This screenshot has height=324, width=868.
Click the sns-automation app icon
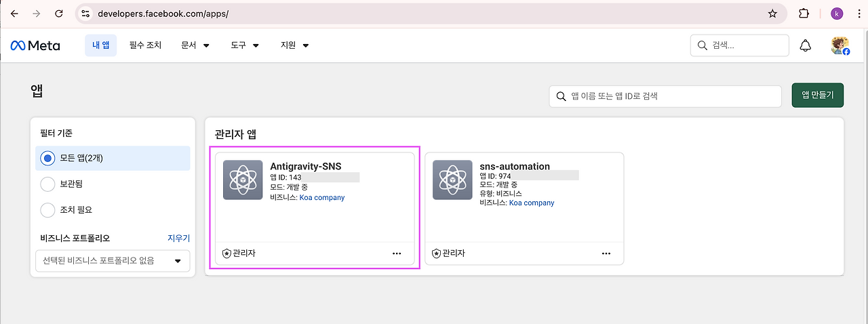pyautogui.click(x=452, y=180)
